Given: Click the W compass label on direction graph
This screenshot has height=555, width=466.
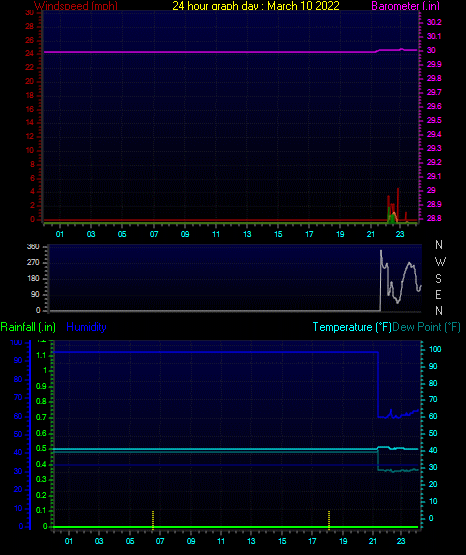Looking at the screenshot, I should pos(440,262).
